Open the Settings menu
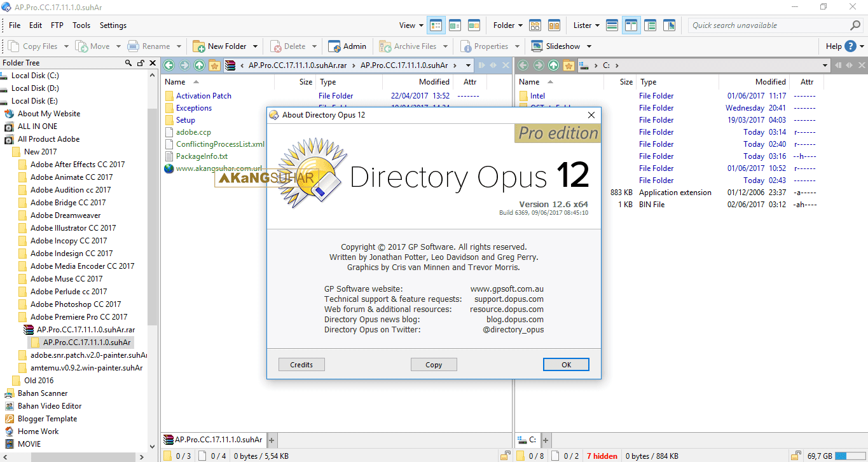This screenshot has height=462, width=868. [113, 25]
